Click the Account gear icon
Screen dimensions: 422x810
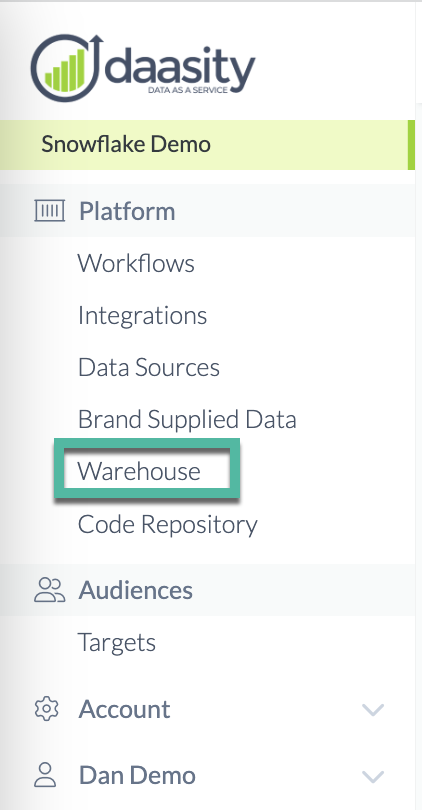click(46, 709)
